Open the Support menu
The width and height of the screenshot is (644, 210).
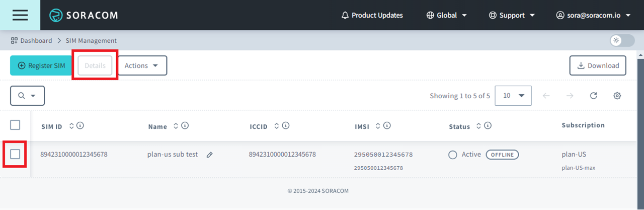pos(512,15)
